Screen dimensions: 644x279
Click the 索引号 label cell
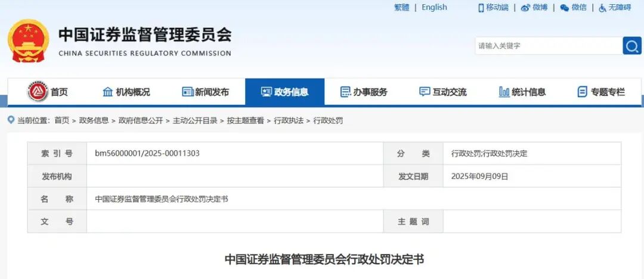coord(57,154)
